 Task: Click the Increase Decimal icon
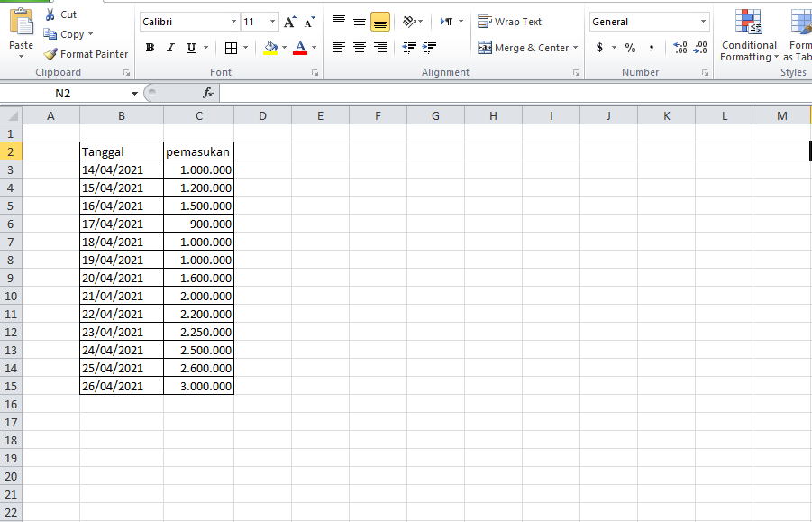680,48
